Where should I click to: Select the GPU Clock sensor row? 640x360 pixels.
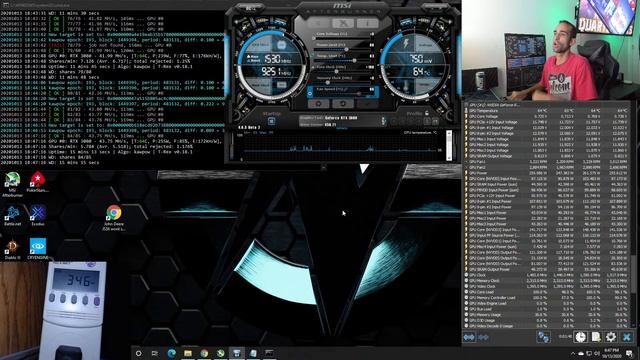coord(547,275)
